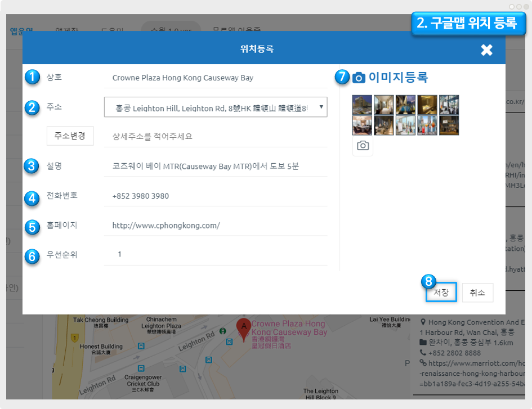The height and width of the screenshot is (409, 532).
Task: Click the 우선순위 priority field
Action: (215, 254)
